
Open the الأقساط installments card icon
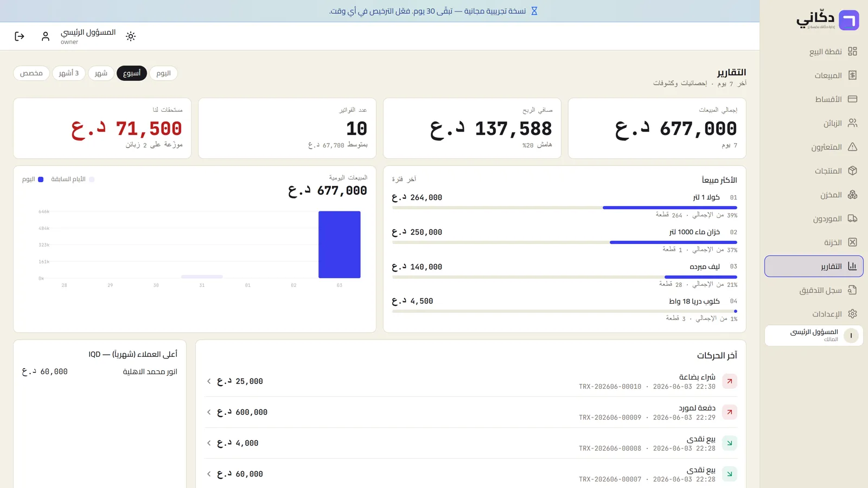(x=852, y=99)
